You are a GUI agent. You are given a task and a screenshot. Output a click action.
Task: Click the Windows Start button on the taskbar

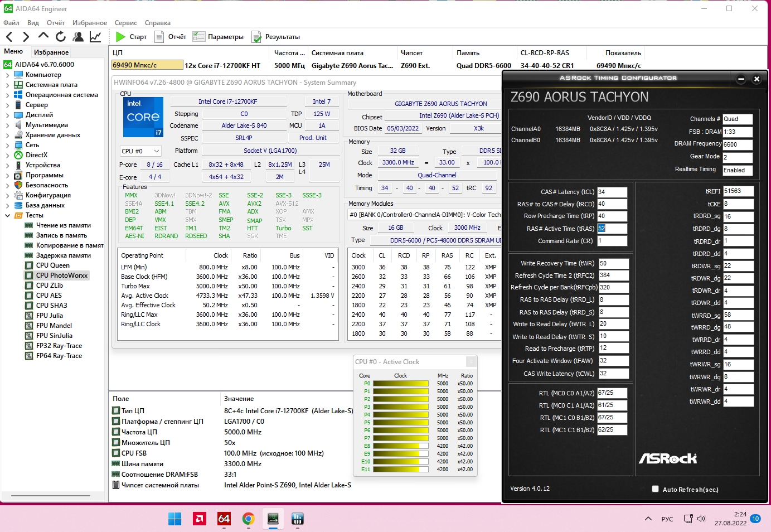click(174, 519)
